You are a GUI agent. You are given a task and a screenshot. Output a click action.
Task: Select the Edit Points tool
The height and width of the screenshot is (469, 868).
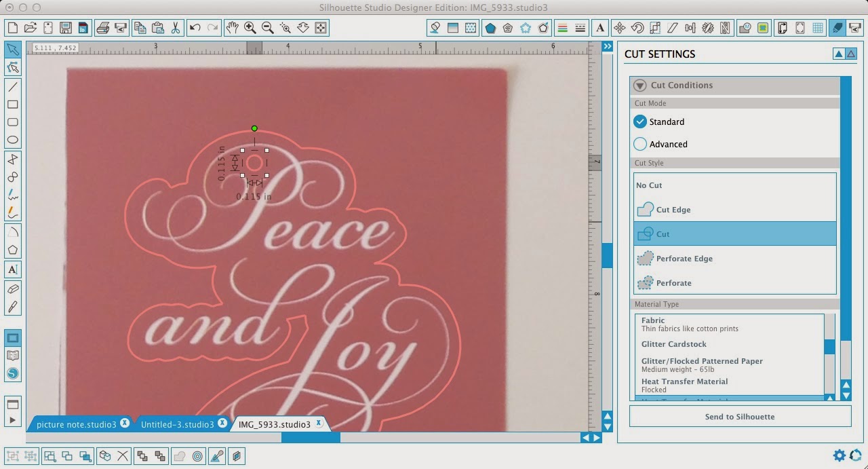point(13,67)
